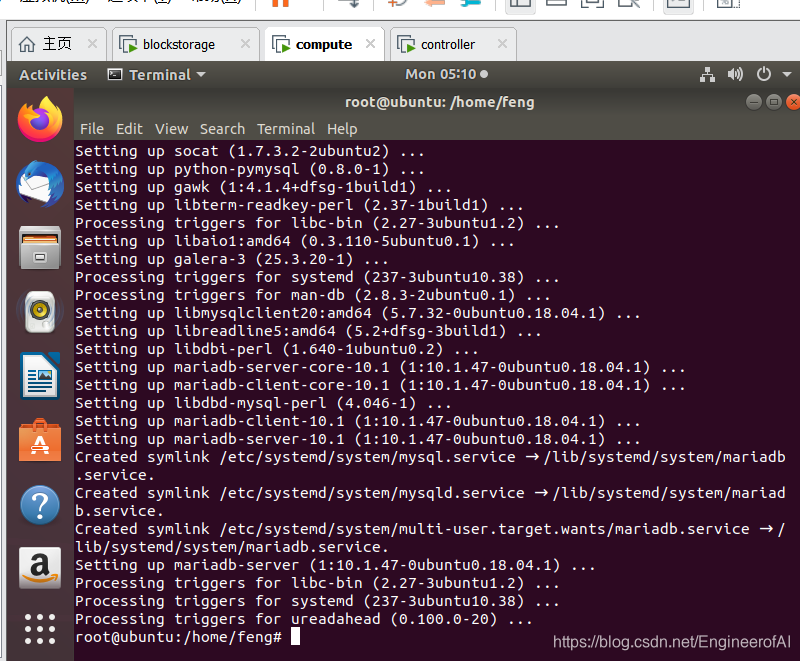This screenshot has height=661, width=800.
Task: Launch LibreOffice Writer from the dock
Action: [x=40, y=376]
